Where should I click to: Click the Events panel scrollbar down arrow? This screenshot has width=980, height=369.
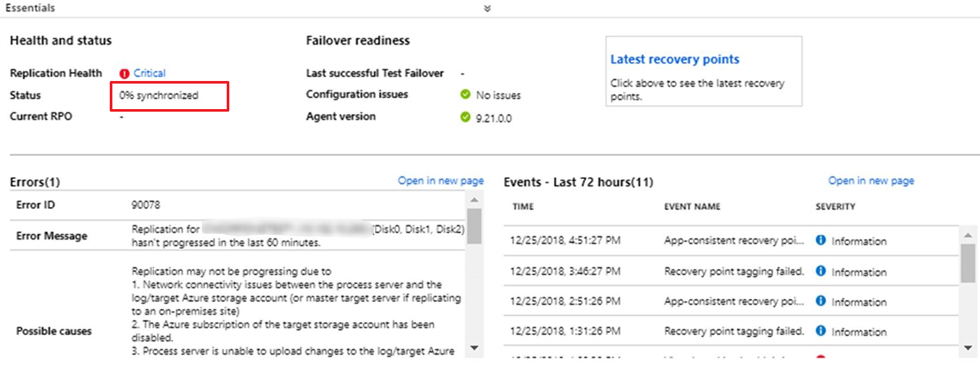pos(968,348)
